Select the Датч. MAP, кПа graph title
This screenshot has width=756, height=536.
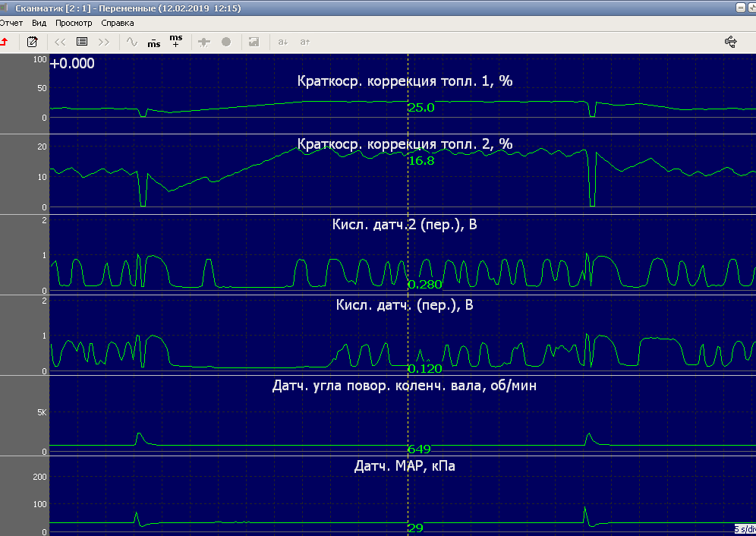(405, 466)
